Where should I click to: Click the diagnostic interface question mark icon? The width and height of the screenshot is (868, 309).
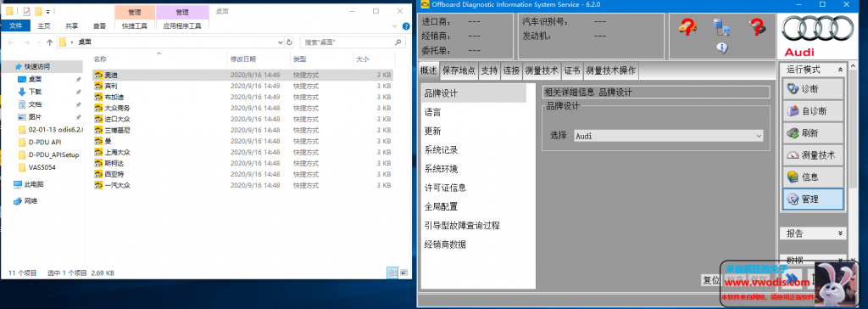(756, 26)
